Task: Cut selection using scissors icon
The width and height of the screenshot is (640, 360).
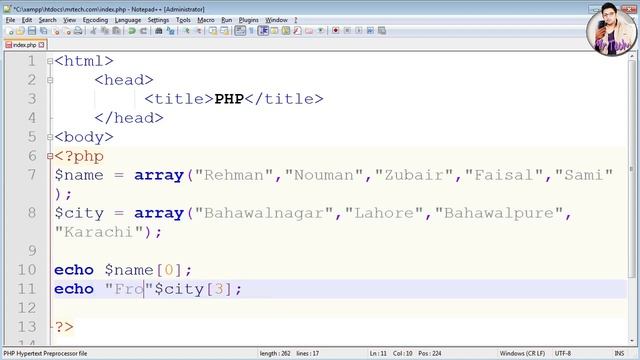Action: 93,31
